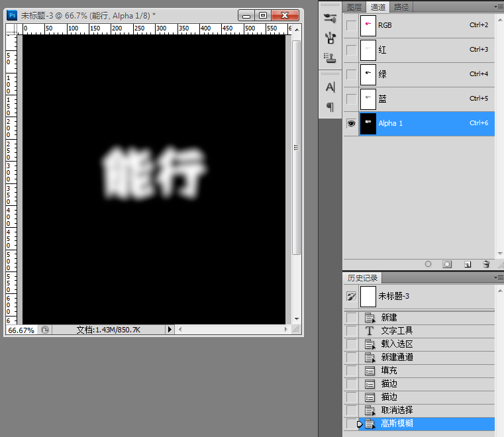The height and width of the screenshot is (437, 504).
Task: Toggle visibility of RGB channel
Action: tap(351, 25)
